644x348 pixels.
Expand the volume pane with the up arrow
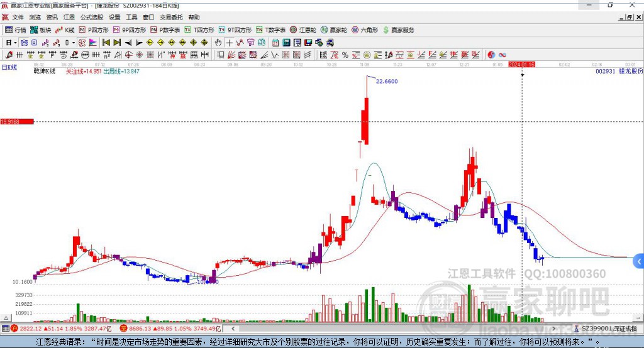point(6,318)
